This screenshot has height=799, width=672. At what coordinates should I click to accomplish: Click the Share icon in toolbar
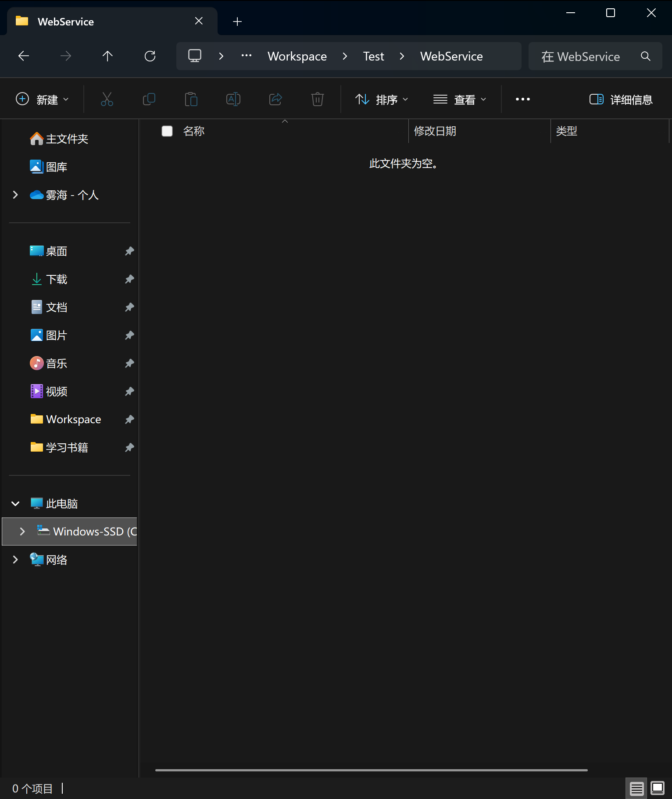point(275,99)
